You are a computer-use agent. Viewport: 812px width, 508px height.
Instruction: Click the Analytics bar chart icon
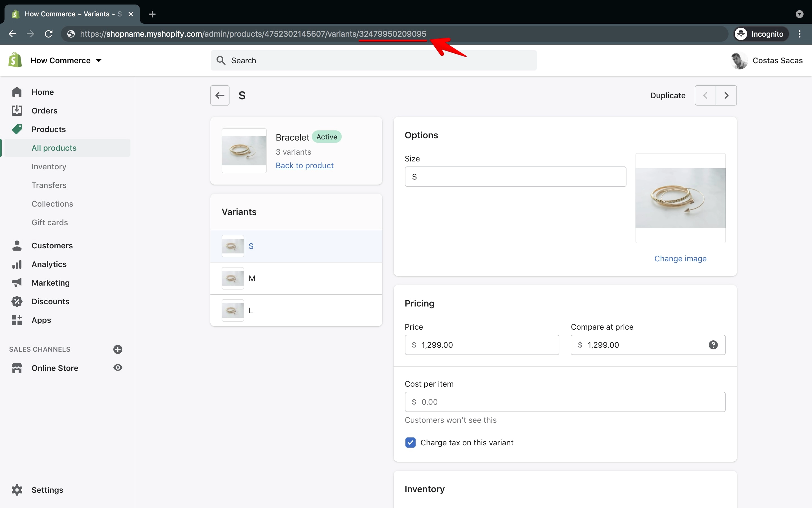click(x=17, y=264)
